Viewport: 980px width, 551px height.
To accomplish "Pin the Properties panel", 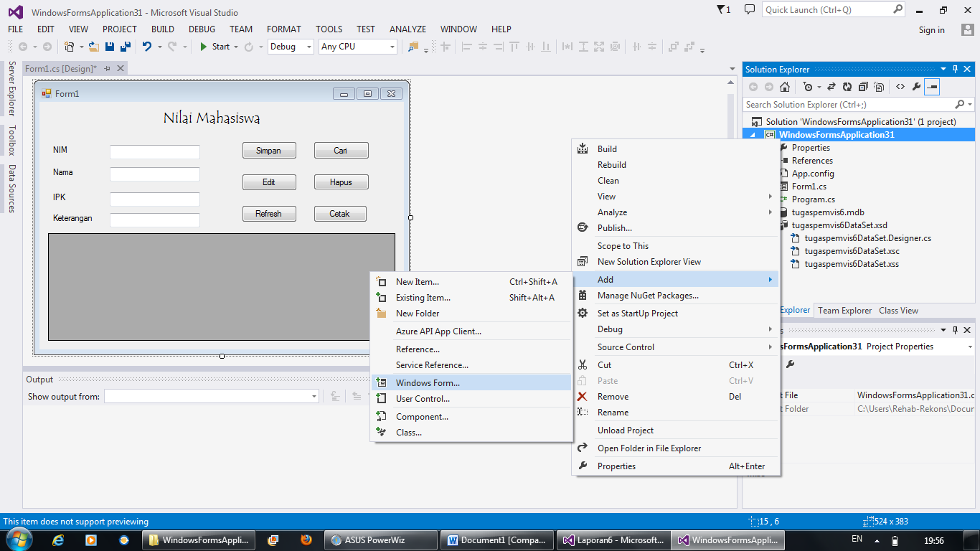I will coord(954,329).
